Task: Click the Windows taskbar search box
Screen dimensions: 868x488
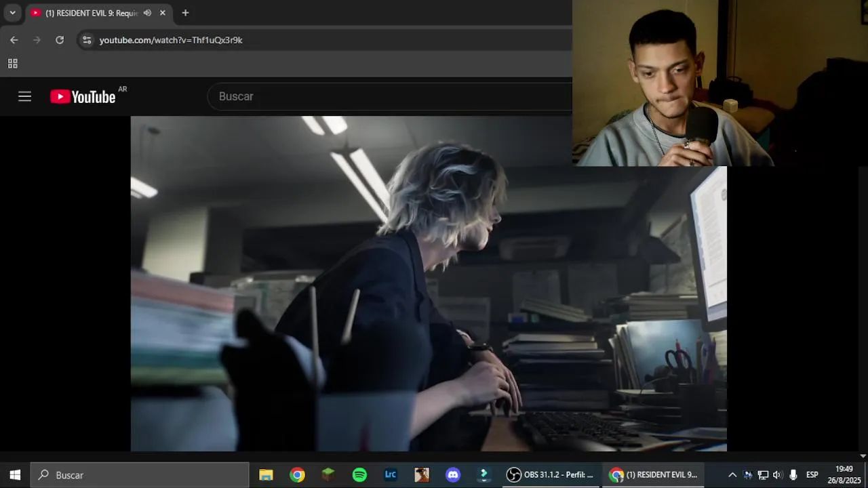Action: tap(140, 475)
